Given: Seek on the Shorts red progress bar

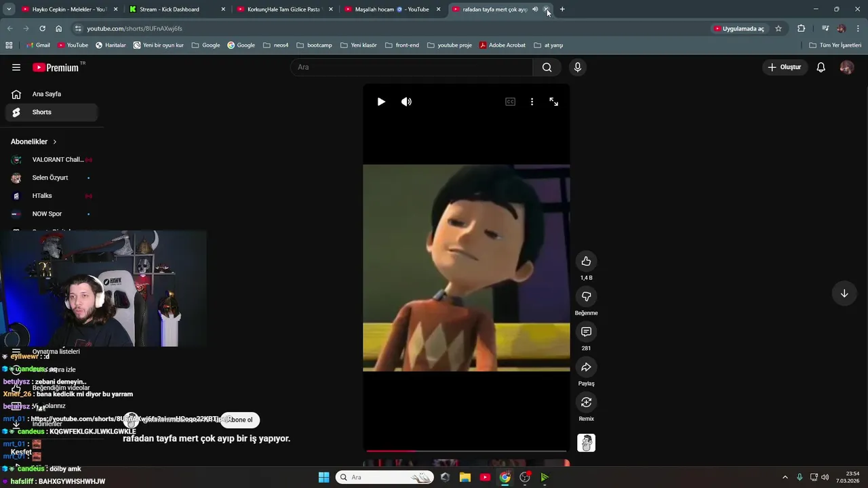Looking at the screenshot, I should (467, 450).
